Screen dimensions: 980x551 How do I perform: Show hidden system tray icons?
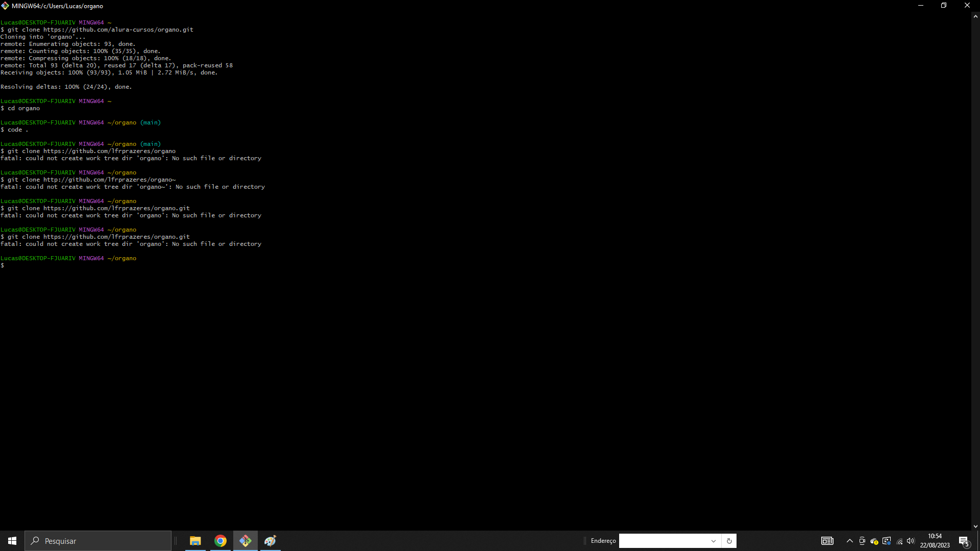pyautogui.click(x=850, y=541)
